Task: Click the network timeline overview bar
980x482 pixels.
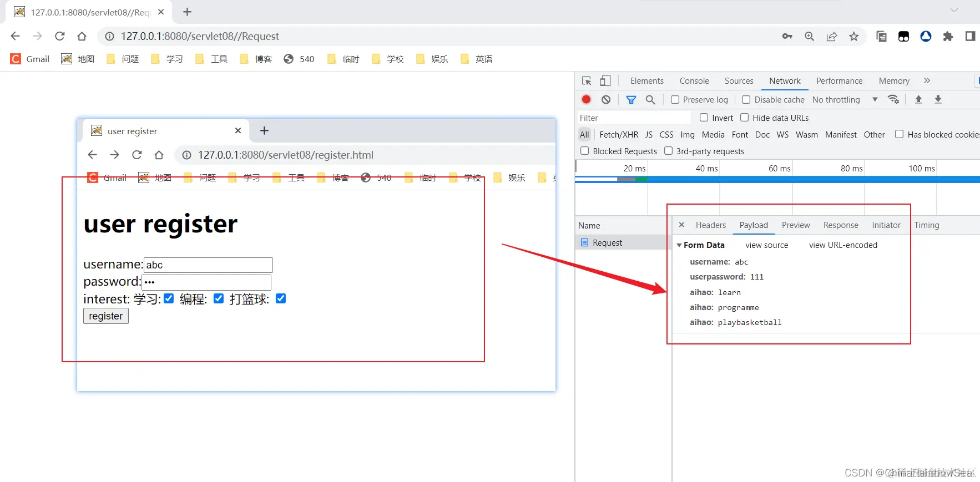Action: point(777,179)
